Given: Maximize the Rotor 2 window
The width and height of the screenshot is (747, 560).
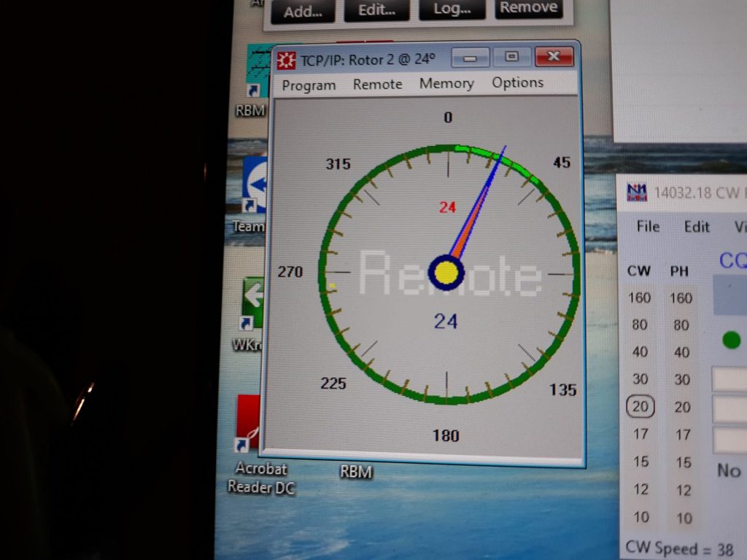Looking at the screenshot, I should [x=511, y=57].
